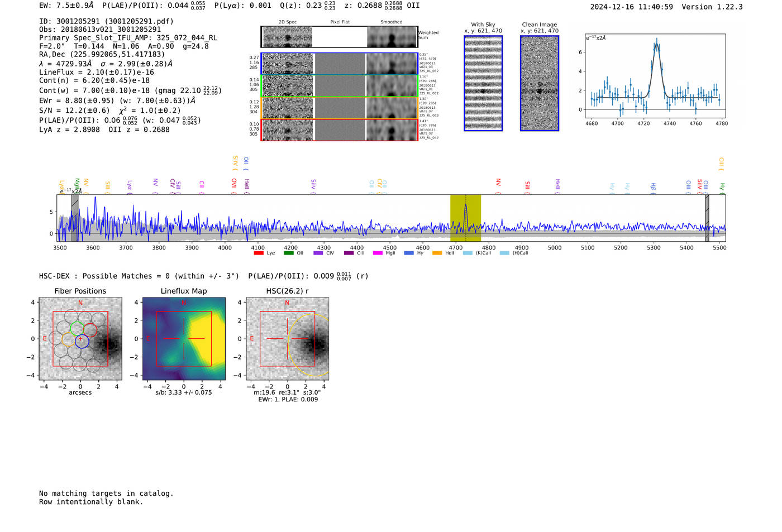Click the 'Weighted Sum' label
This screenshot has height=532, width=782.
coord(429,35)
